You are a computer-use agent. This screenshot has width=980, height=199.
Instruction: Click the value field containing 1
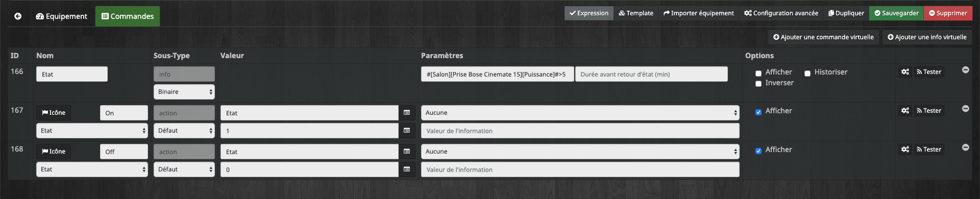pyautogui.click(x=309, y=131)
